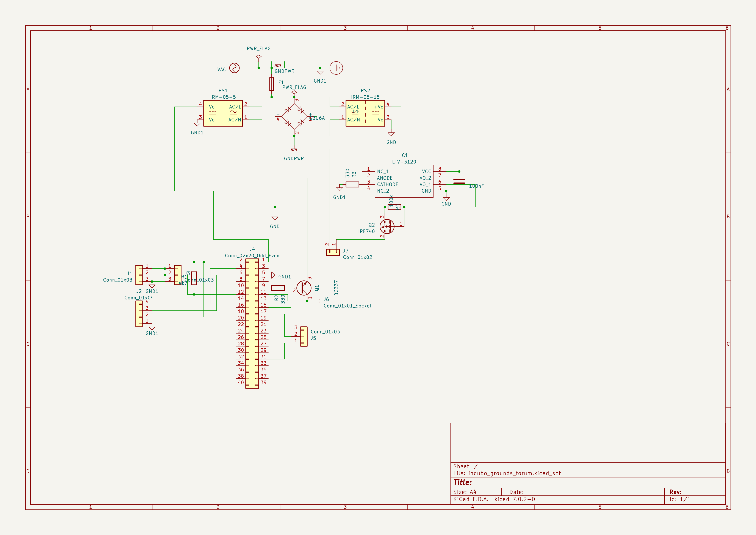Click the 'Conn_01x01_Socket' label
The image size is (756, 535).
pyautogui.click(x=347, y=306)
